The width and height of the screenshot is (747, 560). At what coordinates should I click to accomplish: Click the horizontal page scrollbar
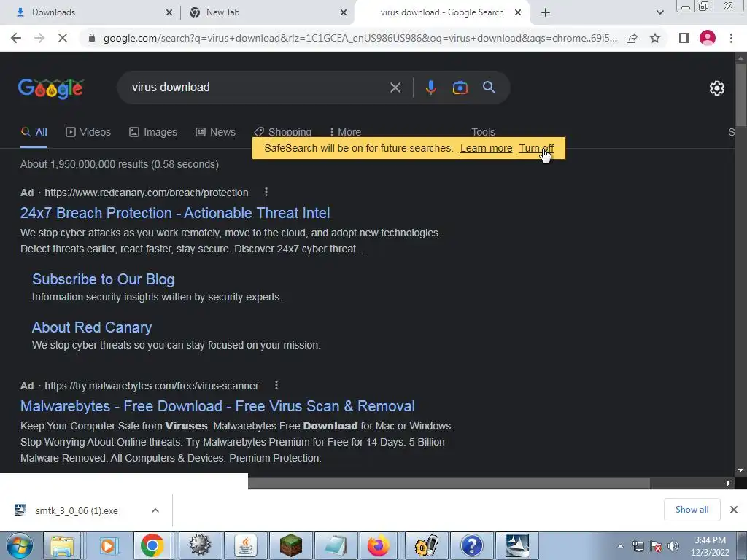pyautogui.click(x=449, y=483)
